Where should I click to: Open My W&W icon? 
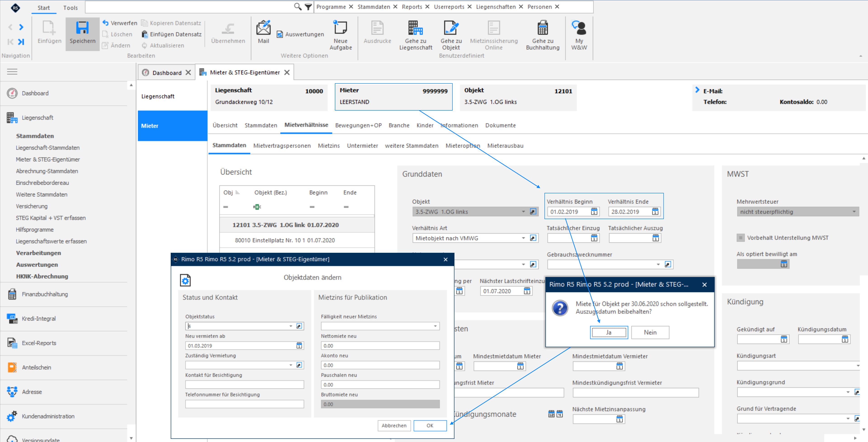[x=579, y=28]
